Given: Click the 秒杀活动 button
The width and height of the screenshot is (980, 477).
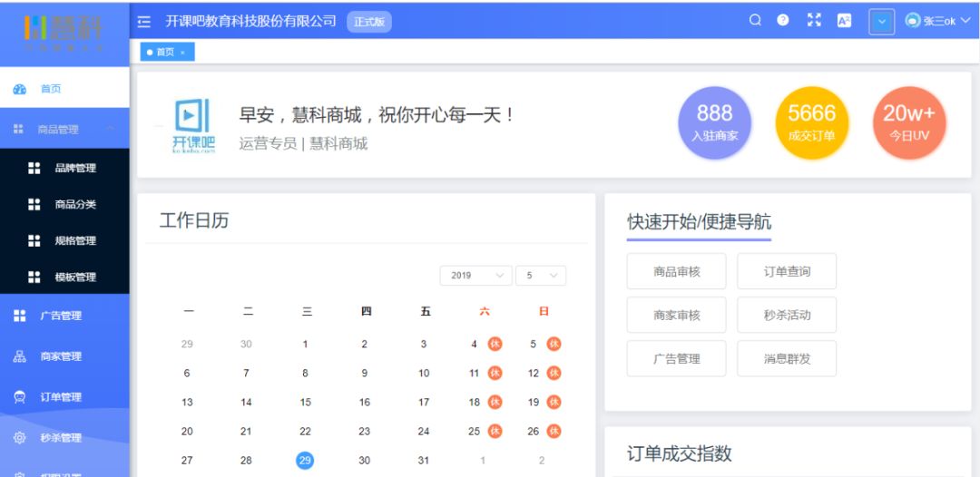Looking at the screenshot, I should tap(786, 315).
